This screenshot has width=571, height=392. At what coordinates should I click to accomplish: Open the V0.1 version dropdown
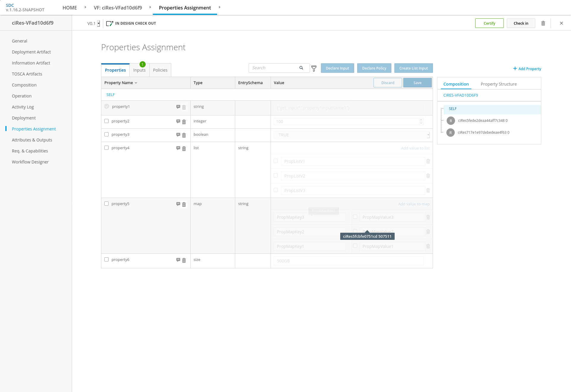98,23
